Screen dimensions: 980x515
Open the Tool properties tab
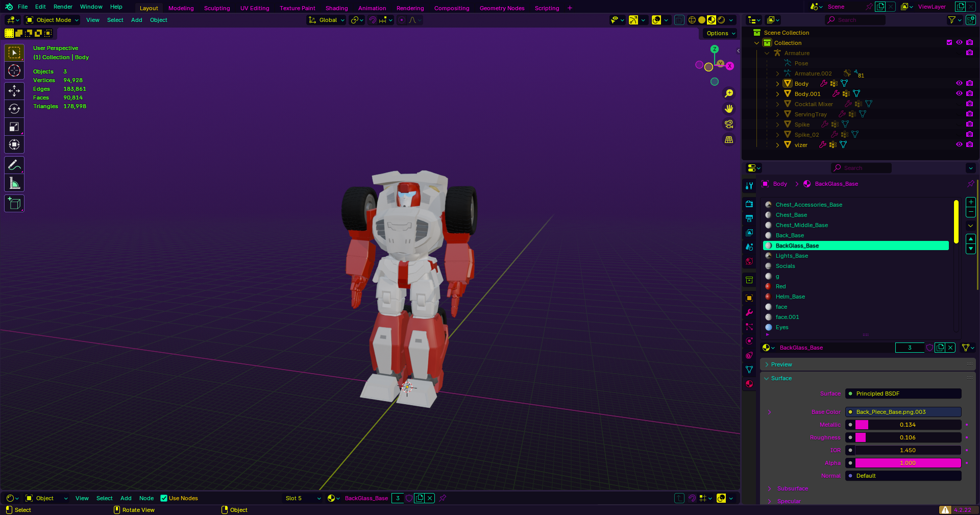point(749,186)
